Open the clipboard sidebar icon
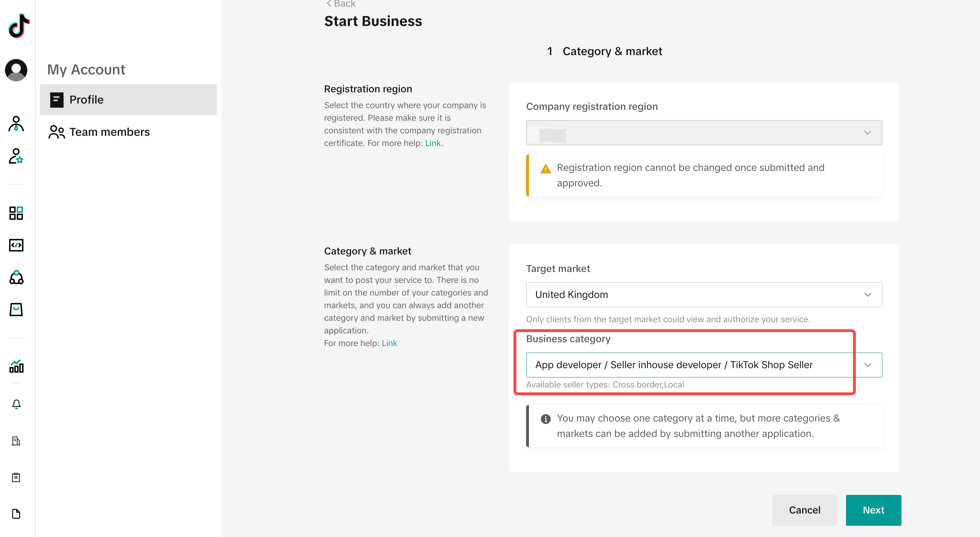Image resolution: width=980 pixels, height=537 pixels. pyautogui.click(x=16, y=477)
